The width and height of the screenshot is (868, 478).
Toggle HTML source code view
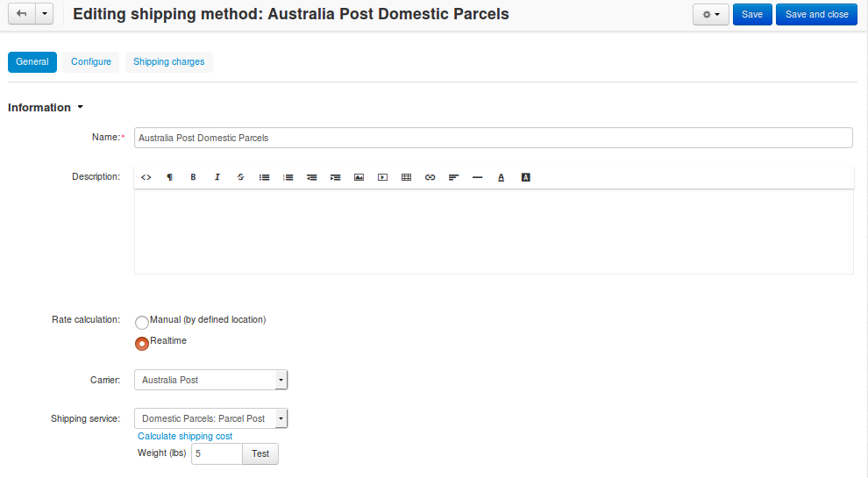pyautogui.click(x=146, y=177)
